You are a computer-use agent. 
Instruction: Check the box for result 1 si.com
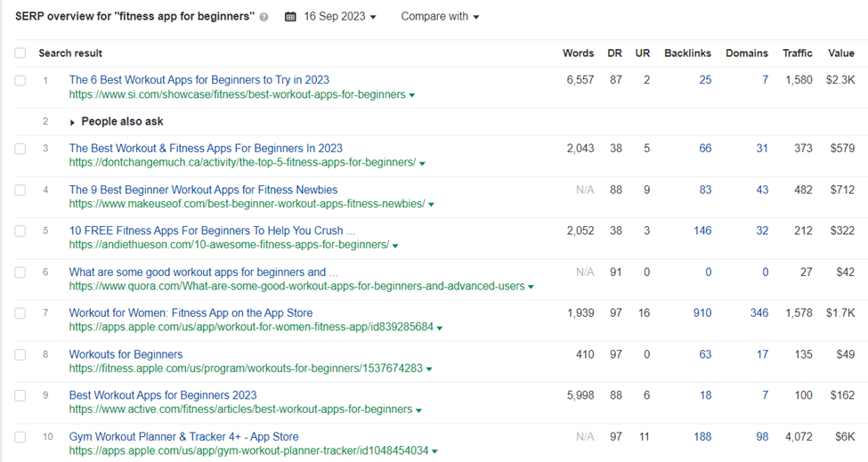point(20,81)
